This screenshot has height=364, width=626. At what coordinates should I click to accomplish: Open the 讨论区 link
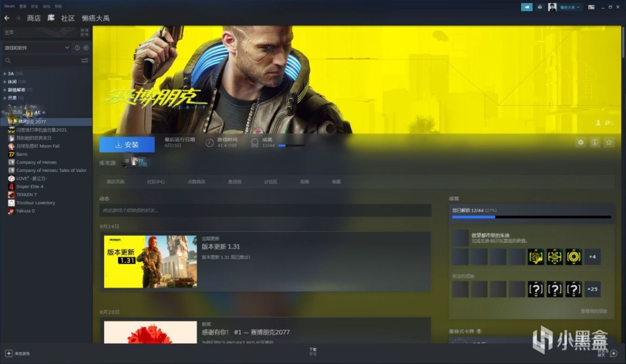point(270,182)
